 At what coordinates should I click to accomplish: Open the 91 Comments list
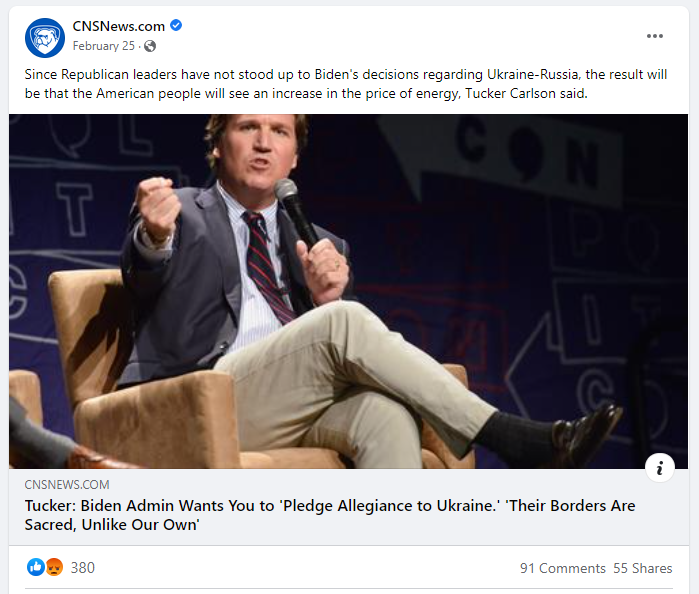click(562, 568)
